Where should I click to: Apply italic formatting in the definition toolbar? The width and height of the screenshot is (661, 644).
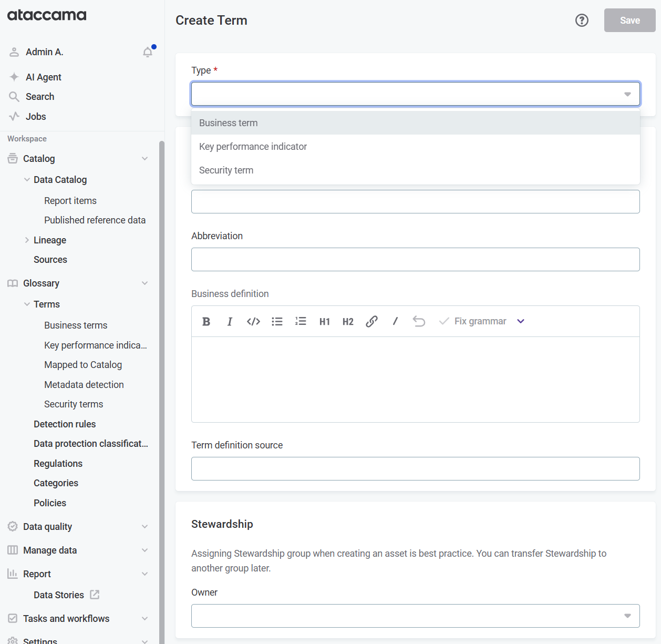click(230, 321)
